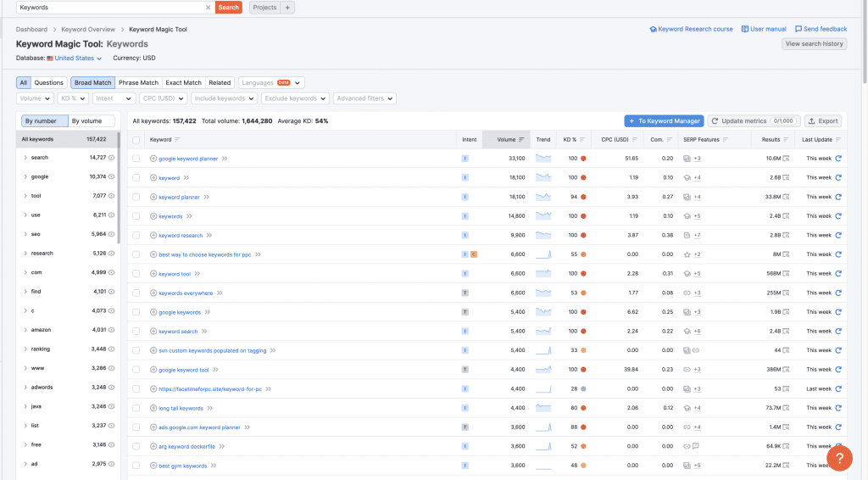
Task: Open the Volume filter dropdown
Action: pos(35,98)
